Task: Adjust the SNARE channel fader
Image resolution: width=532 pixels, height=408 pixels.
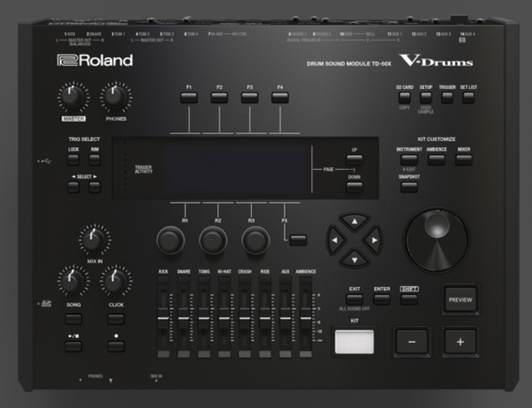Action: pyautogui.click(x=183, y=317)
